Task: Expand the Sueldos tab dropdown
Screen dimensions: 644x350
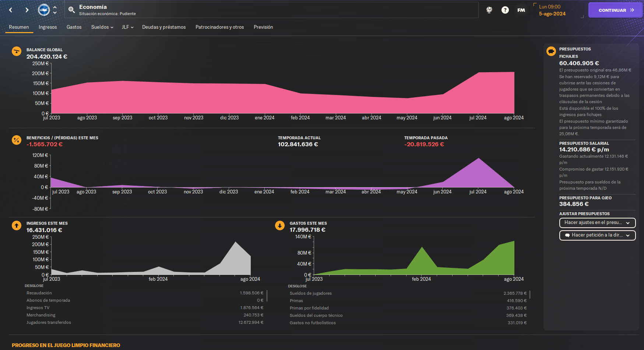Action: click(102, 27)
